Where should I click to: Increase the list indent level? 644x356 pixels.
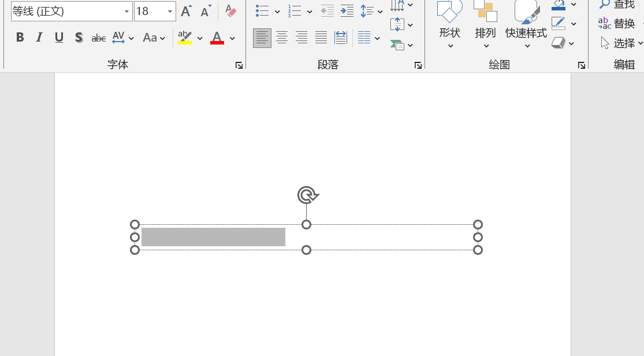pos(347,11)
